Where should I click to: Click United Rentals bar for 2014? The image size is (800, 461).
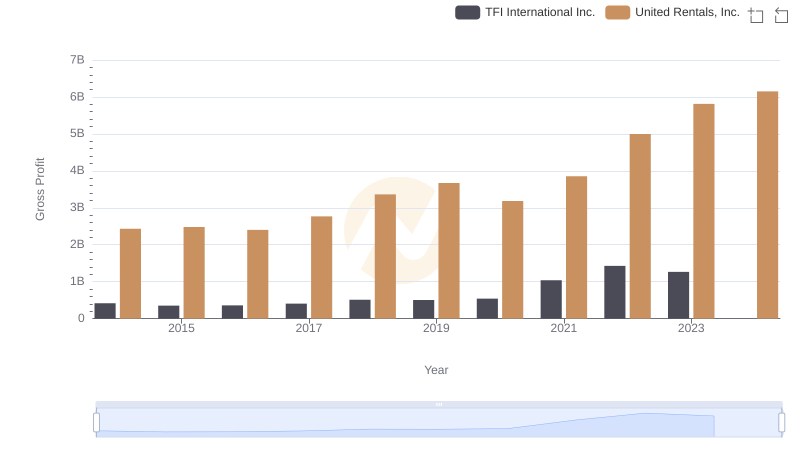coord(130,273)
